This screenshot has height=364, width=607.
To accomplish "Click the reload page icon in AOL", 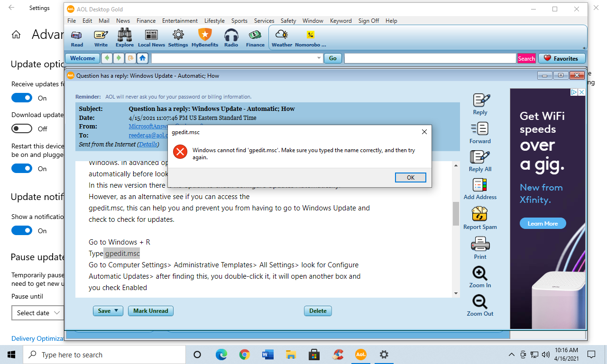I will point(130,58).
